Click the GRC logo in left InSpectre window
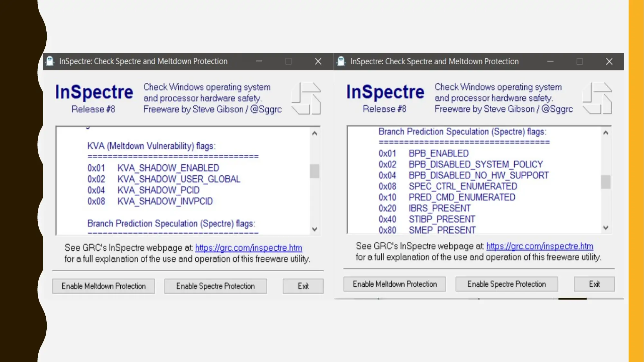Image resolution: width=644 pixels, height=362 pixels. pos(306,98)
